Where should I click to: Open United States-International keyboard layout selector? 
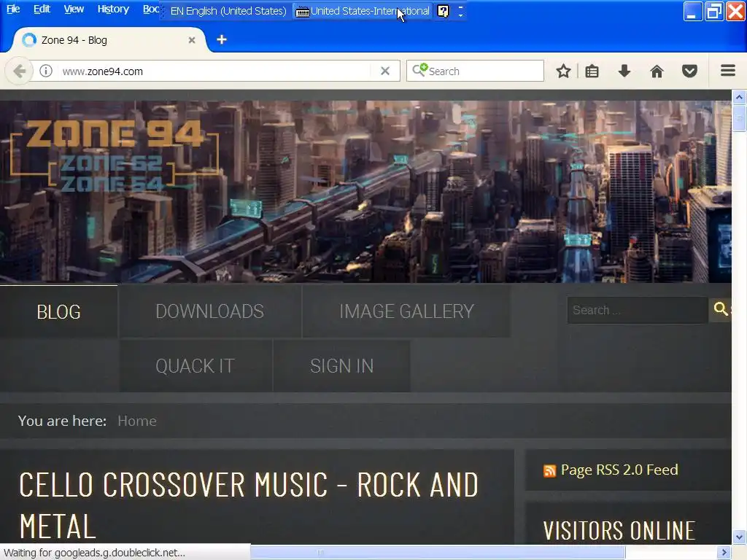point(363,11)
